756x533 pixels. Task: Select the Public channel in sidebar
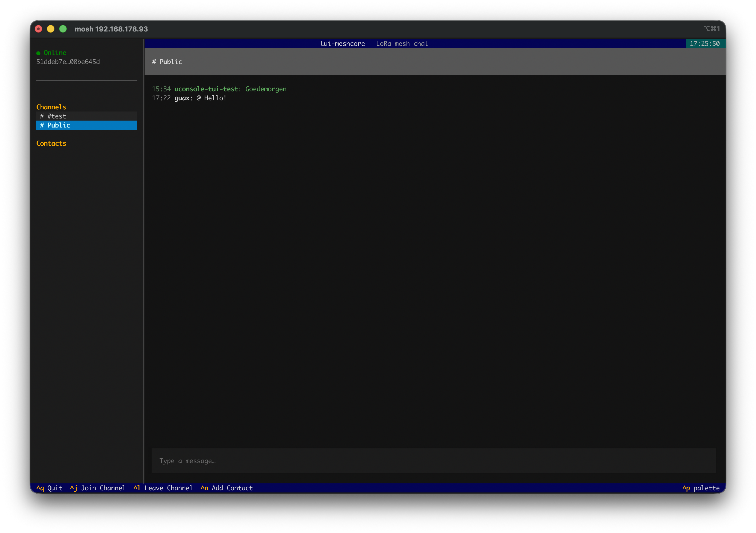click(x=87, y=125)
